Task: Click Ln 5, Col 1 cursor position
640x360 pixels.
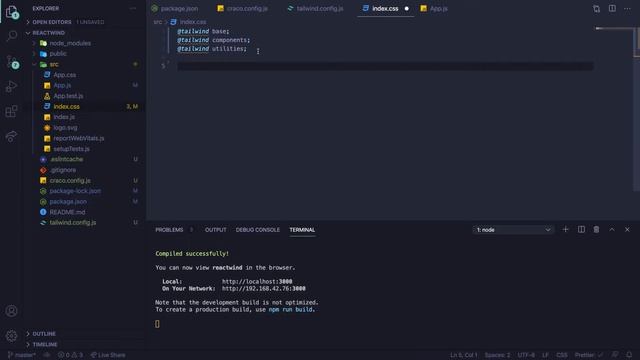Action: coord(463,355)
